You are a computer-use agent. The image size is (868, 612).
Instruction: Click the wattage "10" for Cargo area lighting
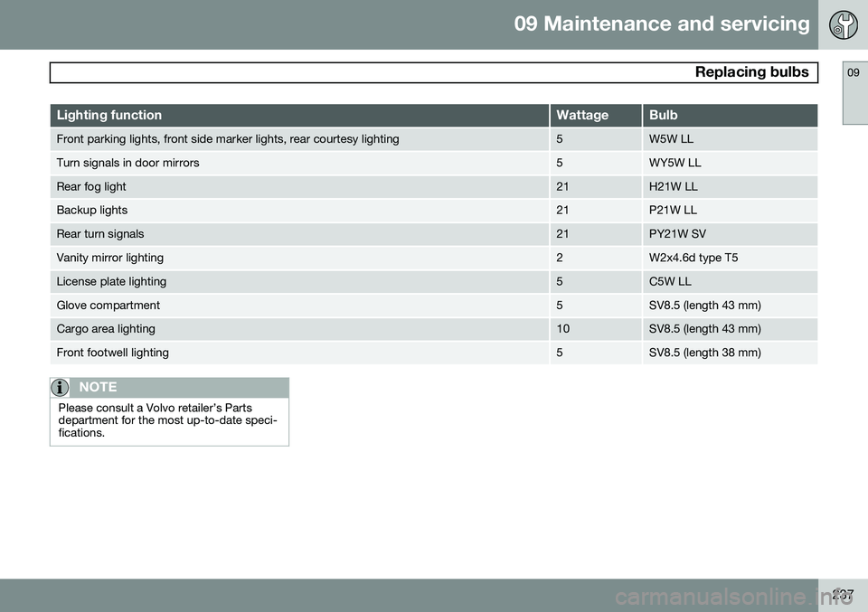click(563, 329)
